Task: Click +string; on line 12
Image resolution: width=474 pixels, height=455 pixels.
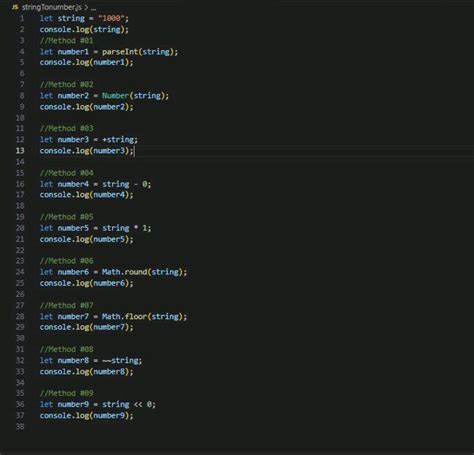Action: pyautogui.click(x=120, y=140)
